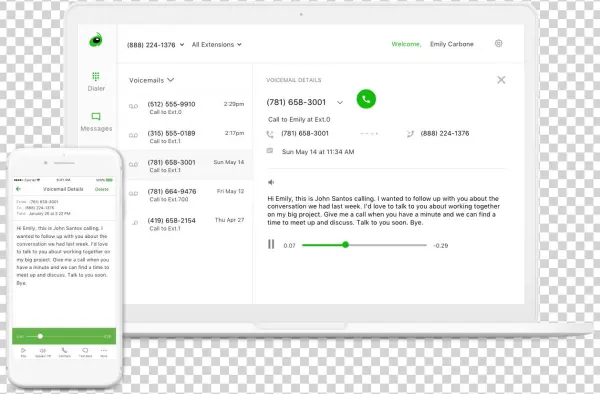This screenshot has width=600, height=394.
Task: Expand chevron next to (781) 658-3001 heading
Action: [340, 103]
